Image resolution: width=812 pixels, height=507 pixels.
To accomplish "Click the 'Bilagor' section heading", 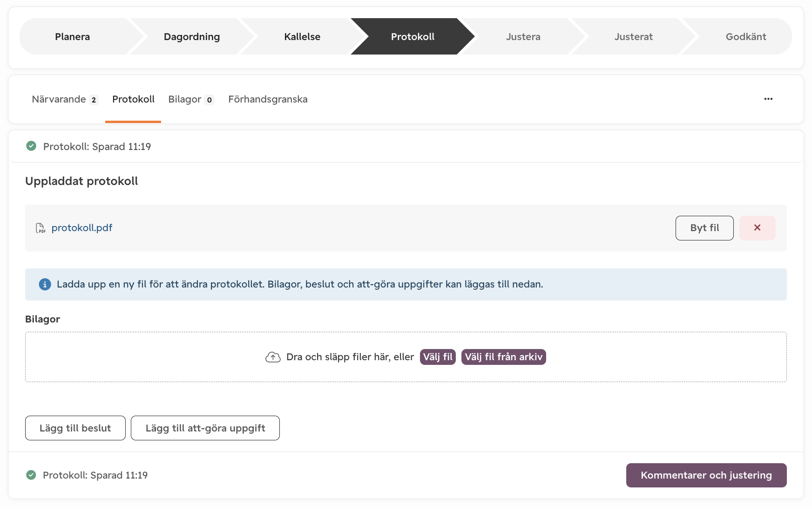I will (42, 319).
